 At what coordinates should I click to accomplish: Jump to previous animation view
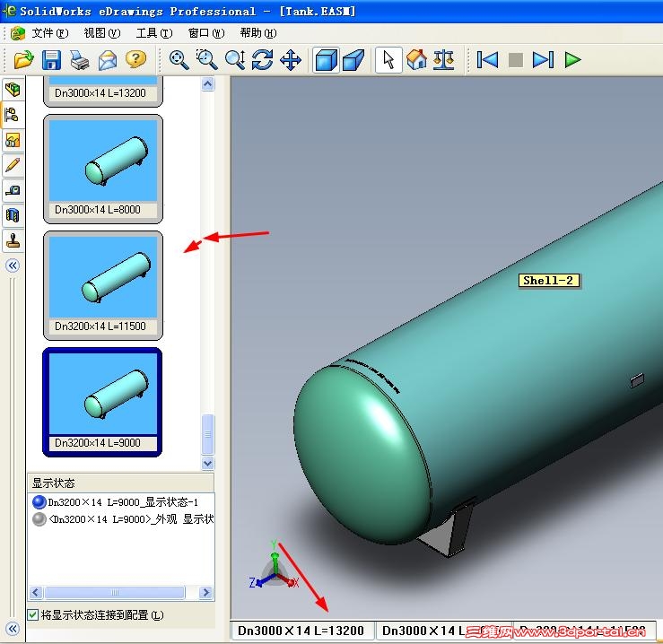(487, 59)
